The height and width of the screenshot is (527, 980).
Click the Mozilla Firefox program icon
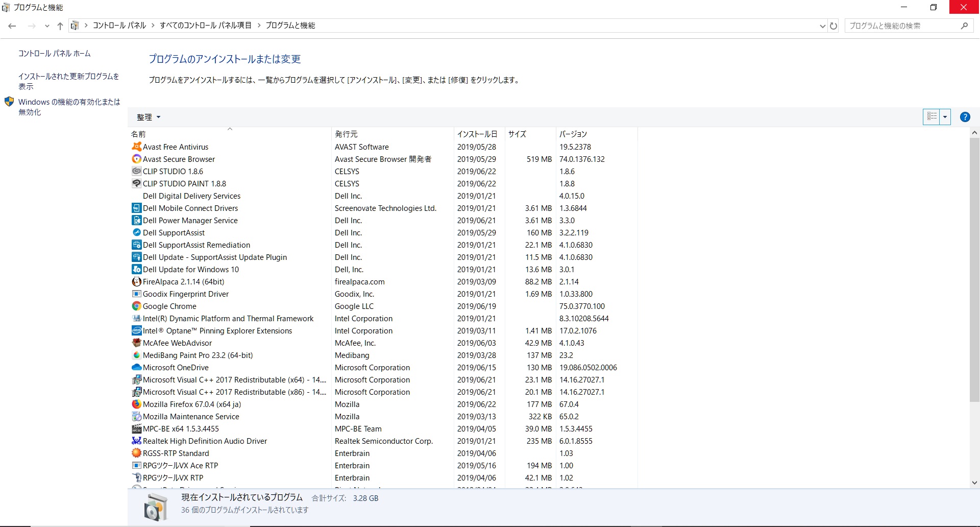[x=136, y=404]
